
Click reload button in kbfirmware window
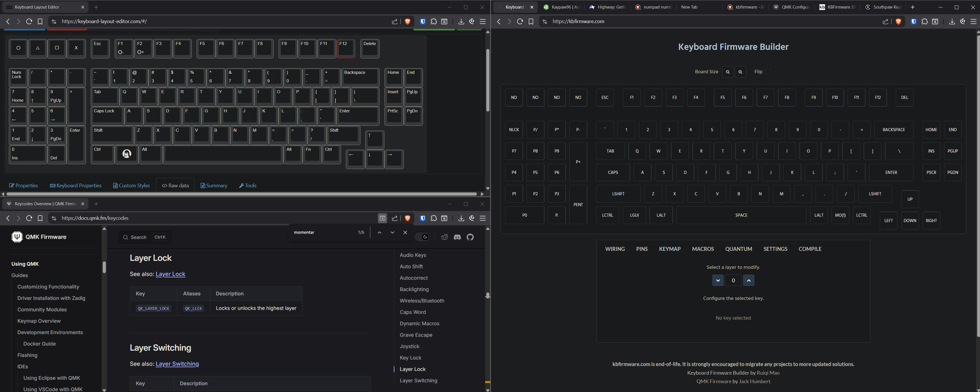coord(520,22)
